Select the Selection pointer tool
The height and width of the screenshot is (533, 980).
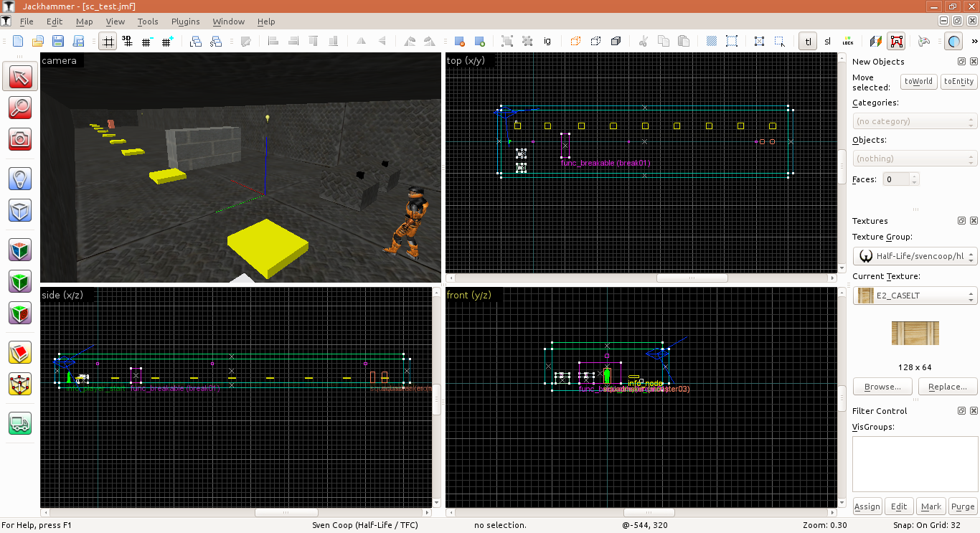pos(20,77)
